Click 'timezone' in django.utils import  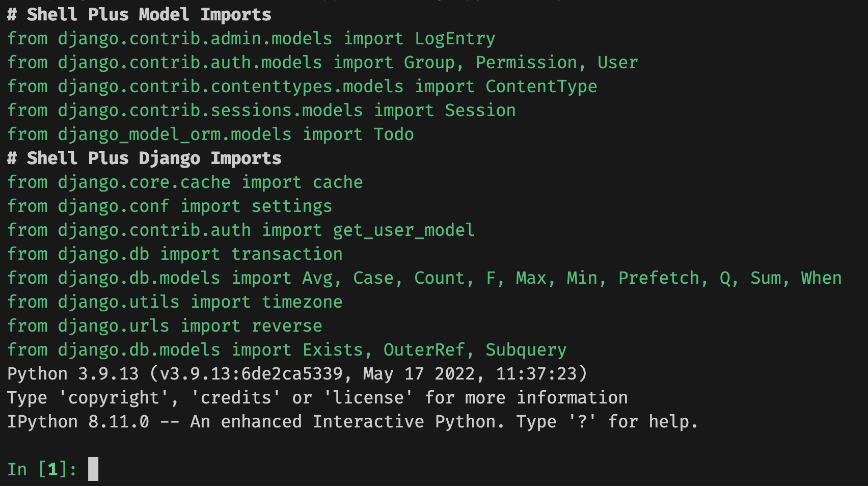pos(302,302)
